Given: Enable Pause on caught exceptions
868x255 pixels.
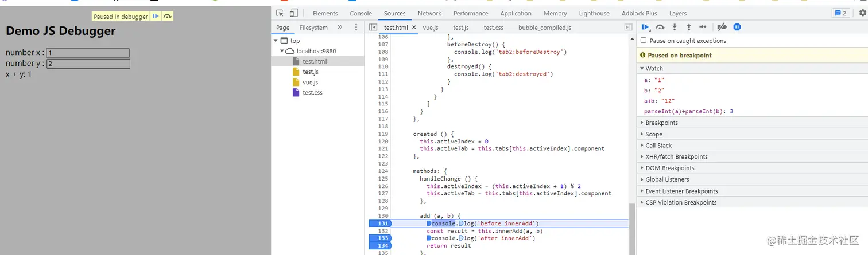Looking at the screenshot, I should click(x=644, y=41).
